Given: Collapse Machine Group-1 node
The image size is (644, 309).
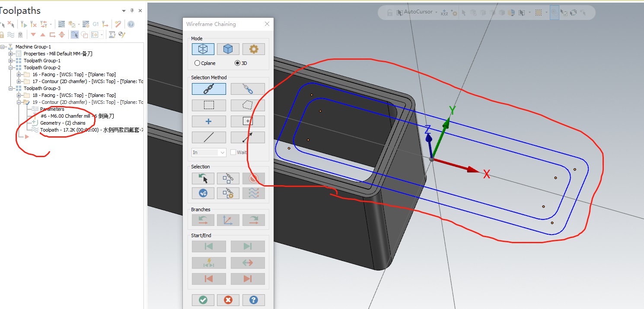Looking at the screenshot, I should 3,47.
